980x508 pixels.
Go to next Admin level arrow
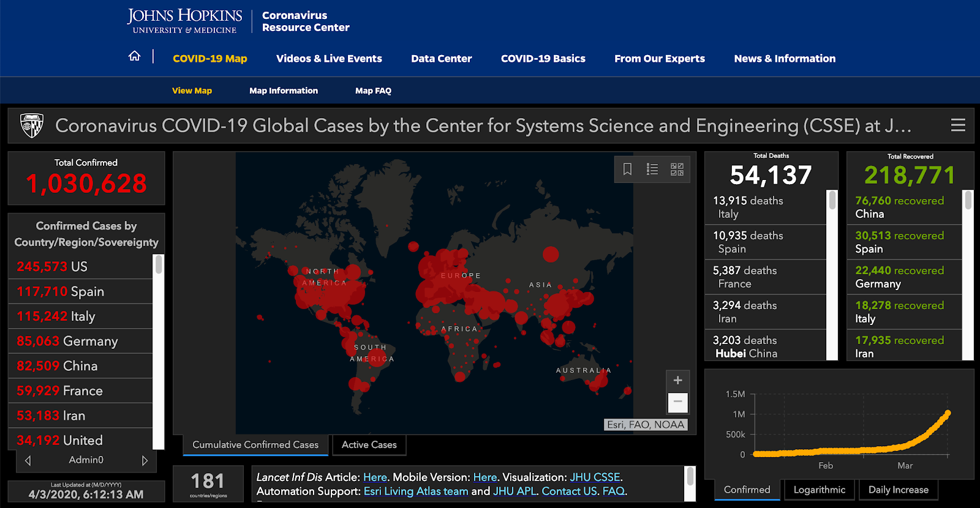pyautogui.click(x=145, y=460)
